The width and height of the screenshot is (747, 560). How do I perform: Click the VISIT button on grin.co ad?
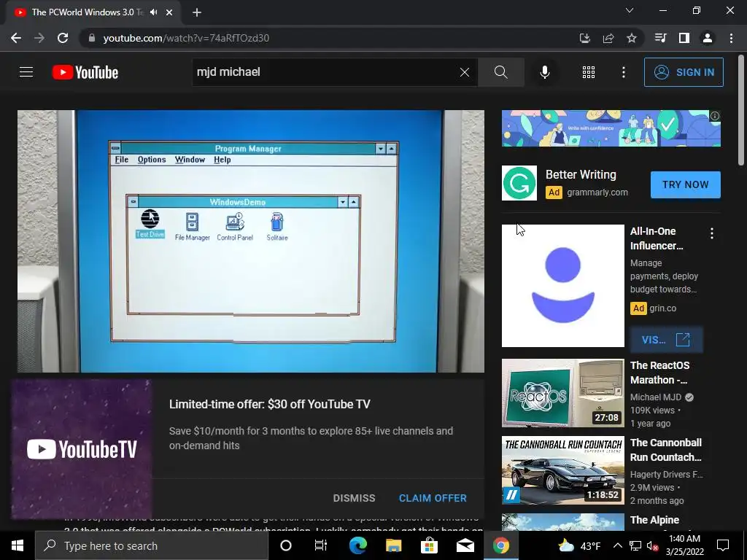click(666, 340)
